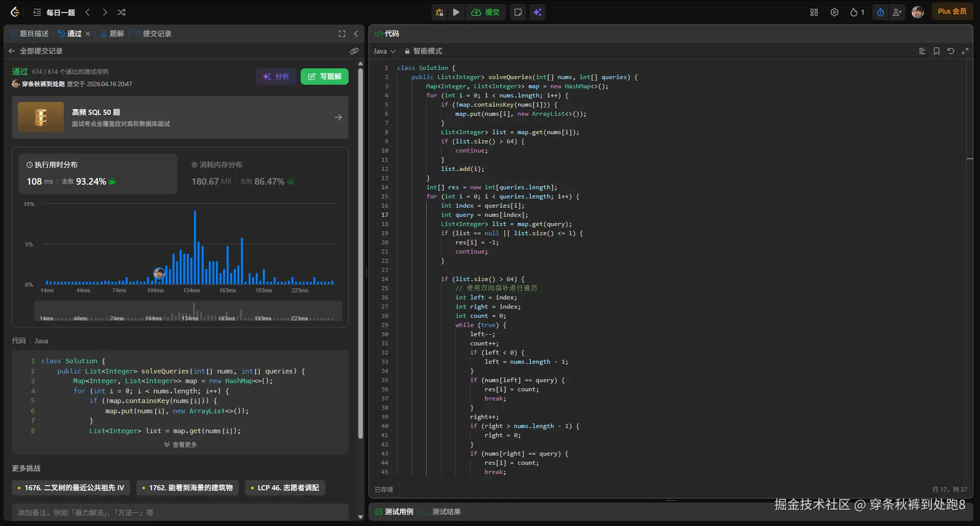Shuffle to a random problem
The width and height of the screenshot is (980, 526).
pyautogui.click(x=121, y=12)
